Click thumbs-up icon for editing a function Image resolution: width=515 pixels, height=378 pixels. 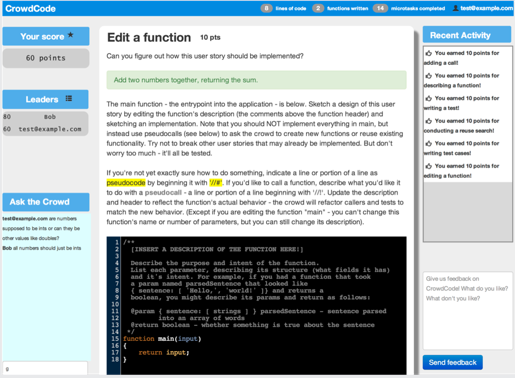pyautogui.click(x=429, y=166)
